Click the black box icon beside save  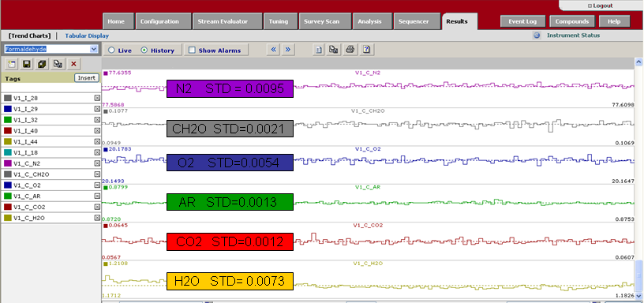point(43,64)
